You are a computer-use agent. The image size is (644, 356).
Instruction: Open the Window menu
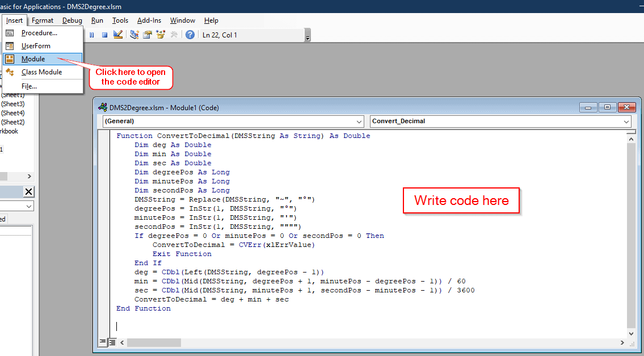click(182, 20)
